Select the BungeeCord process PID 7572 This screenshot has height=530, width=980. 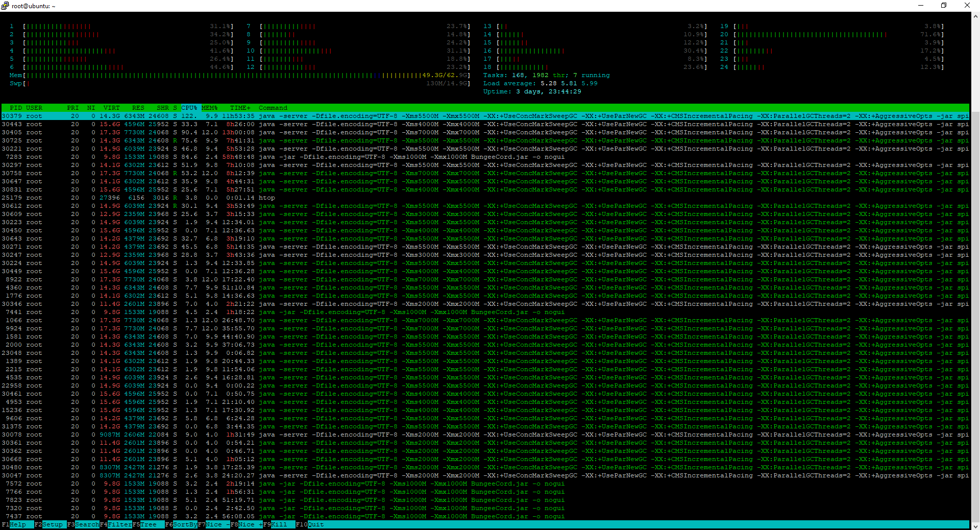(485, 484)
